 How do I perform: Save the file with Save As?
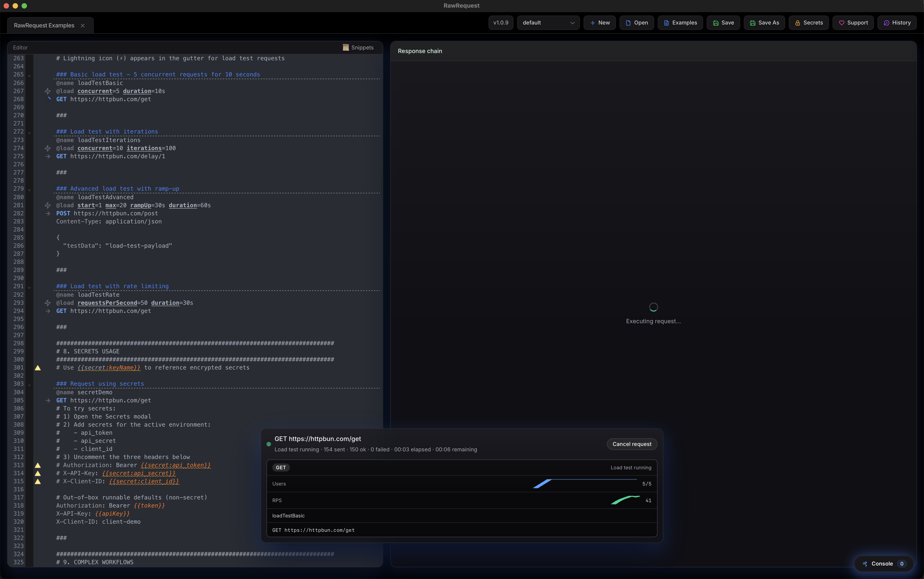click(x=764, y=23)
